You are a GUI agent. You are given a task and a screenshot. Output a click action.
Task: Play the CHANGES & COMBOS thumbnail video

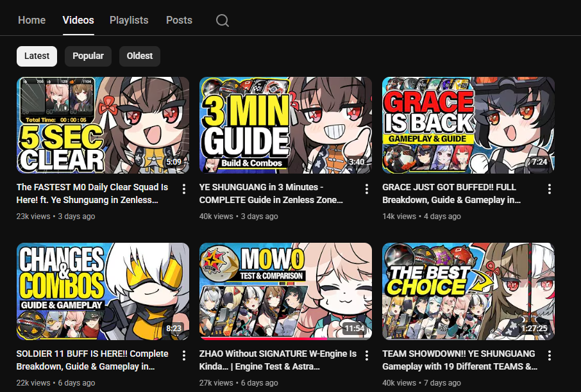pyautogui.click(x=103, y=291)
